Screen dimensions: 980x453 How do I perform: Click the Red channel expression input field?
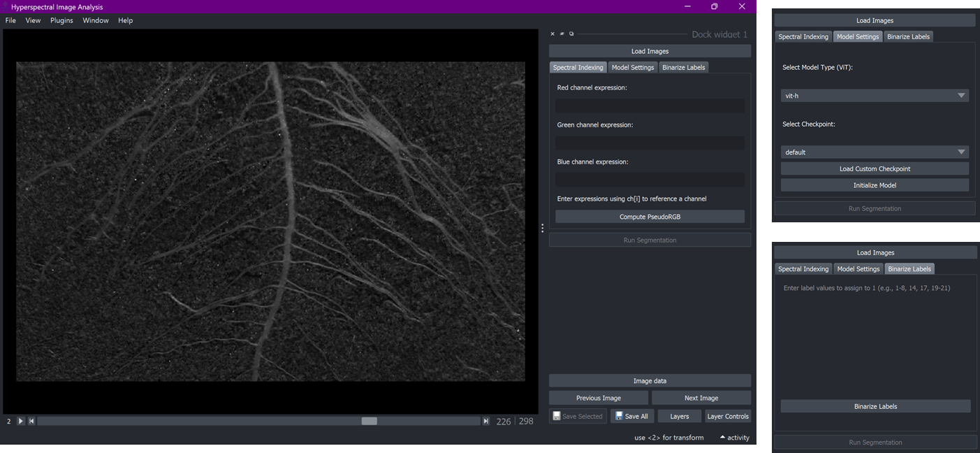coord(650,106)
